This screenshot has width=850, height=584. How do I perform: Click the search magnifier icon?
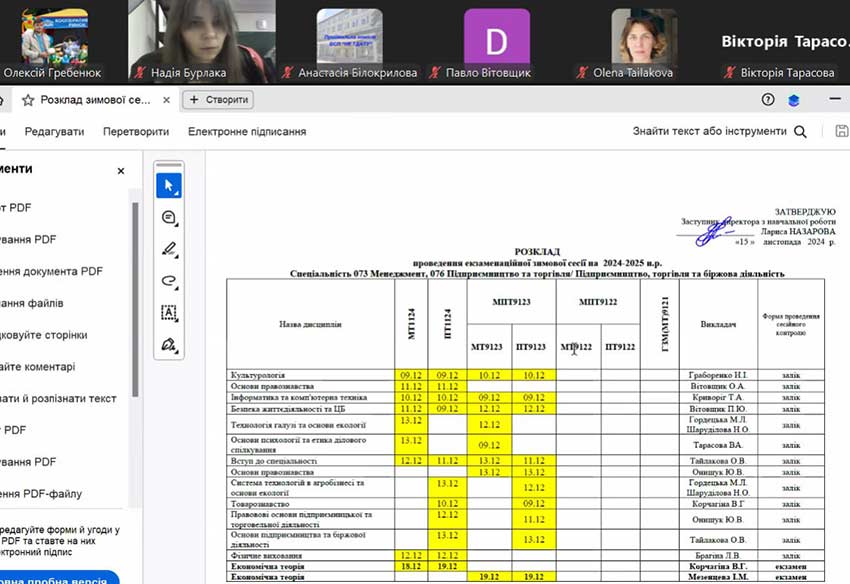pos(800,132)
